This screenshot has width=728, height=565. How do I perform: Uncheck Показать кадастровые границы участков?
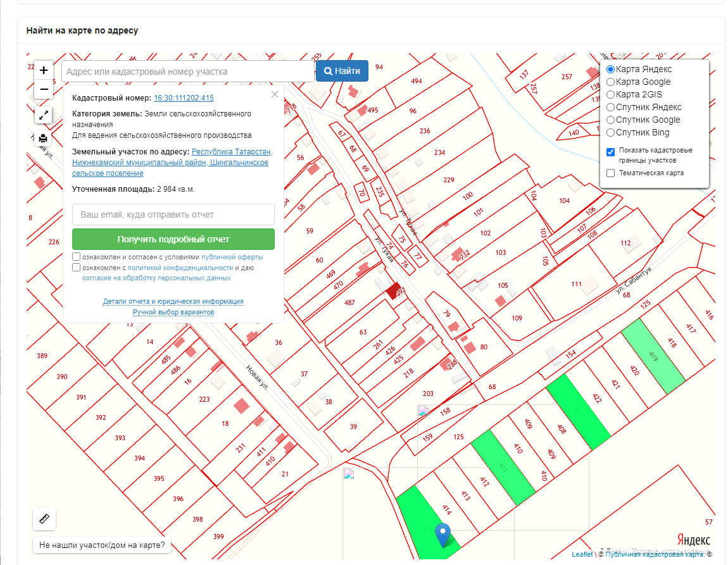click(x=610, y=152)
